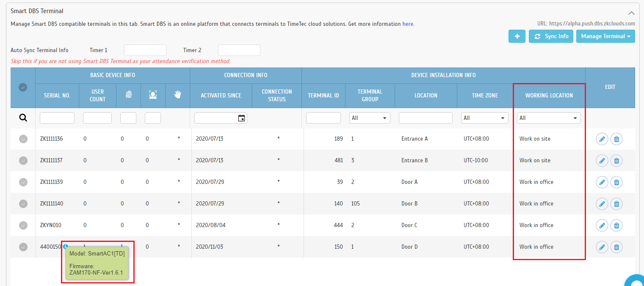Click pencil edit icon for Door A row
The image size is (644, 286).
602,182
